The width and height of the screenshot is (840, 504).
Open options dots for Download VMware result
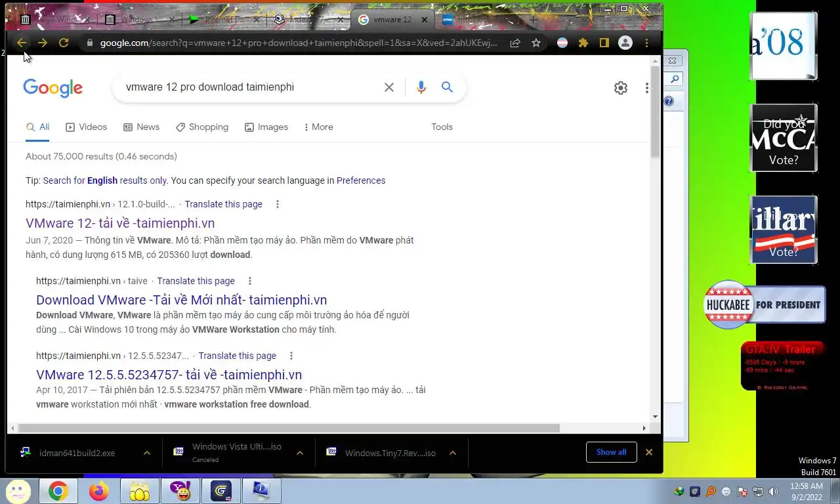(250, 281)
